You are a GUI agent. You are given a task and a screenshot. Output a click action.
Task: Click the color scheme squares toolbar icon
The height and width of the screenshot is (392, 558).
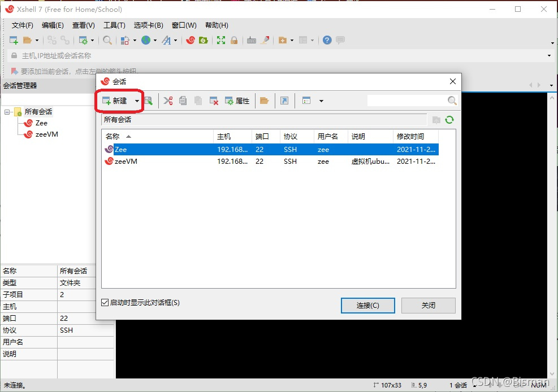click(124, 40)
